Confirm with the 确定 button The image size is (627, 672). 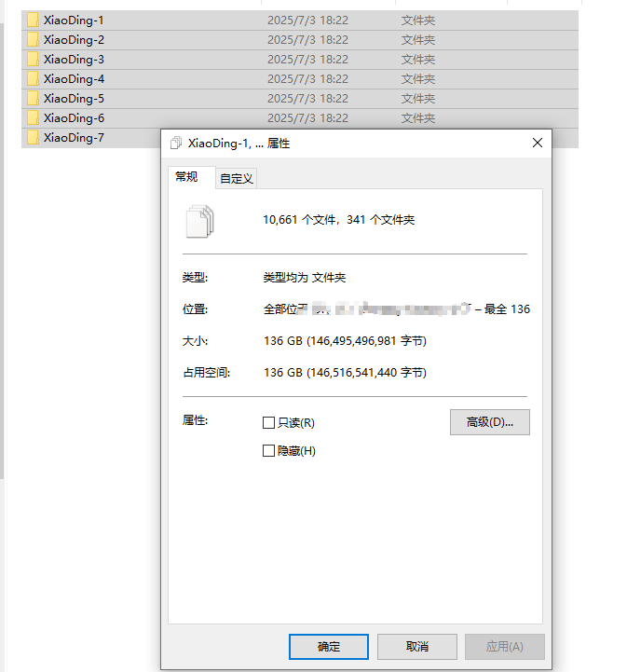point(329,647)
